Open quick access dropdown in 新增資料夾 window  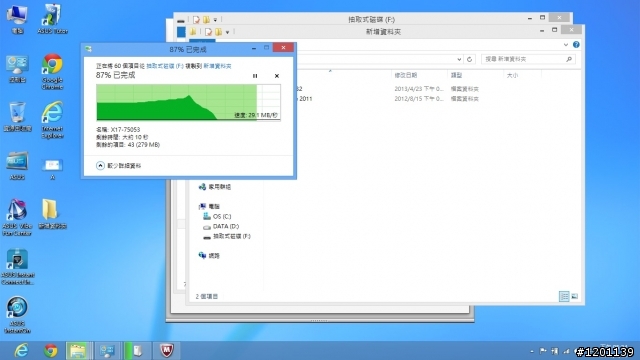[x=227, y=32]
